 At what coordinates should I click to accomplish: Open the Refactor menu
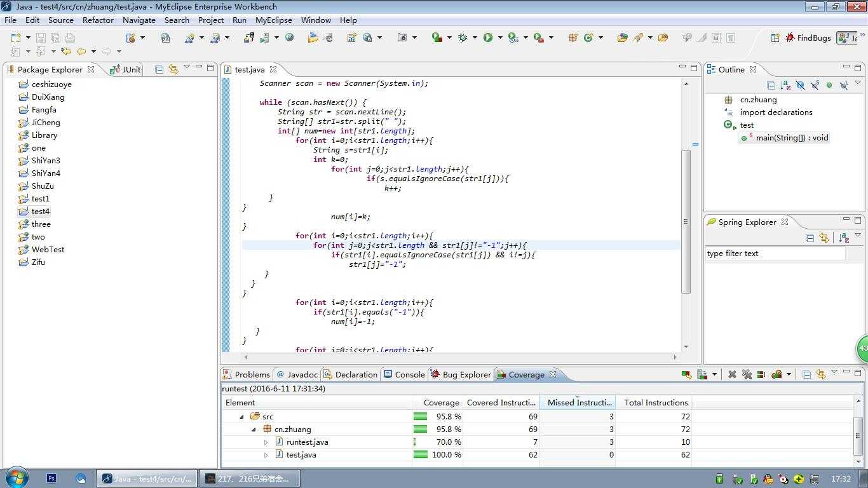[x=98, y=20]
